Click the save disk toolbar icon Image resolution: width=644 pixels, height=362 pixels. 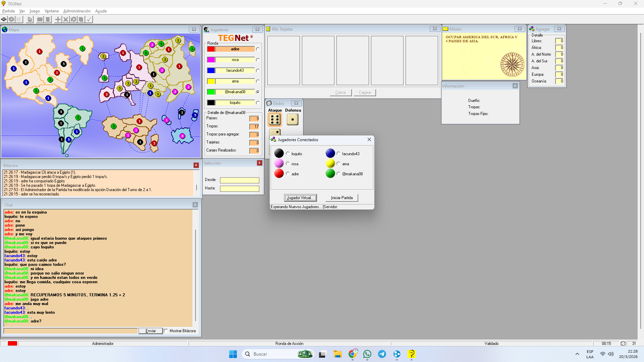coord(30,19)
